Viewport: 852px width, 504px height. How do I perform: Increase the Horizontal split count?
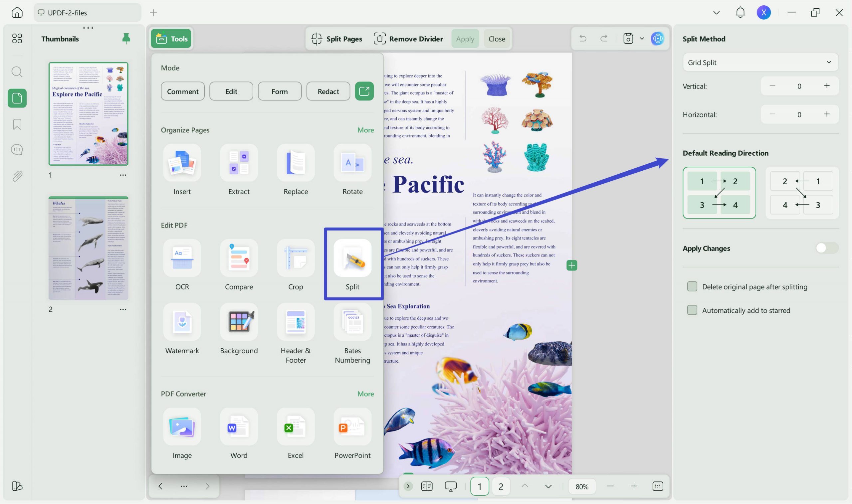tap(827, 114)
